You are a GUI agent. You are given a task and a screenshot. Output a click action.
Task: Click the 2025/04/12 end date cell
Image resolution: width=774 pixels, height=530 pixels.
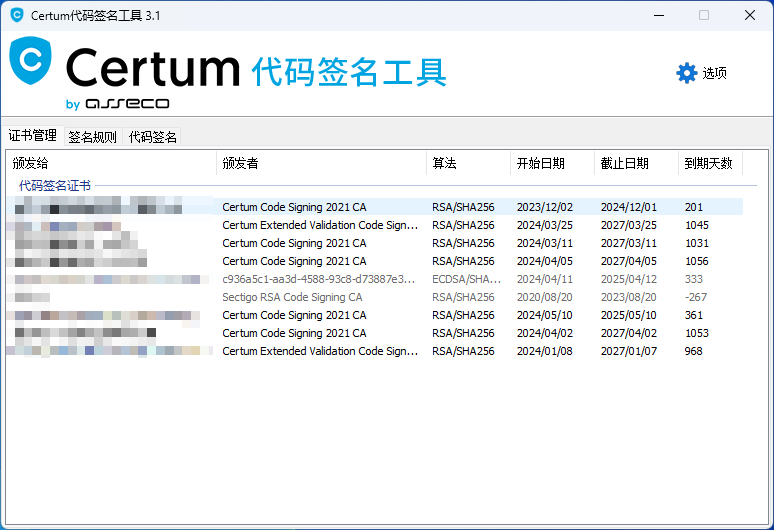click(x=629, y=279)
